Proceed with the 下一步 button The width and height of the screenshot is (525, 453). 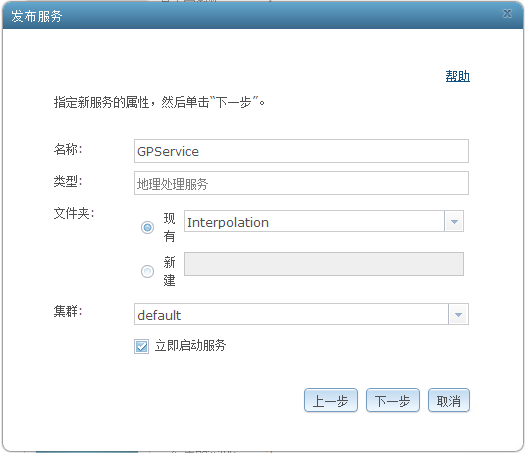[x=393, y=400]
